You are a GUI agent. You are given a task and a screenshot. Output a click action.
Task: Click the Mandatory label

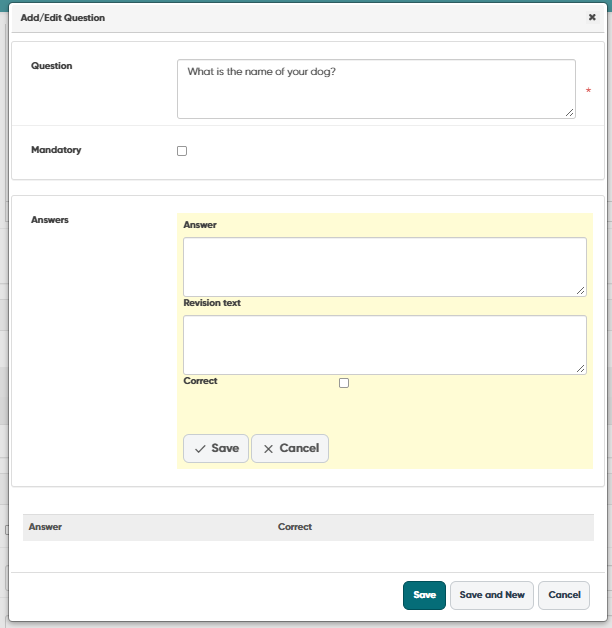(x=56, y=150)
